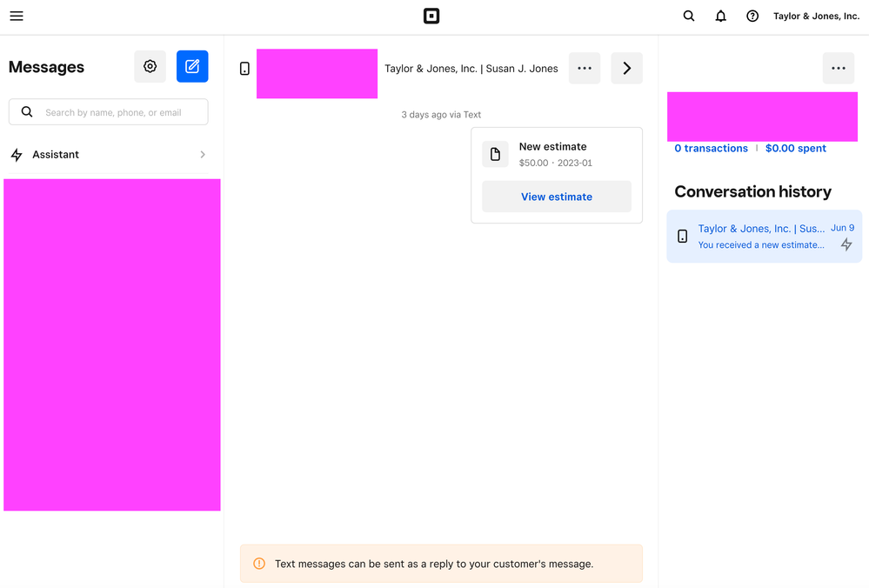Open the notifications bell
The height and width of the screenshot is (588, 869).
720,17
